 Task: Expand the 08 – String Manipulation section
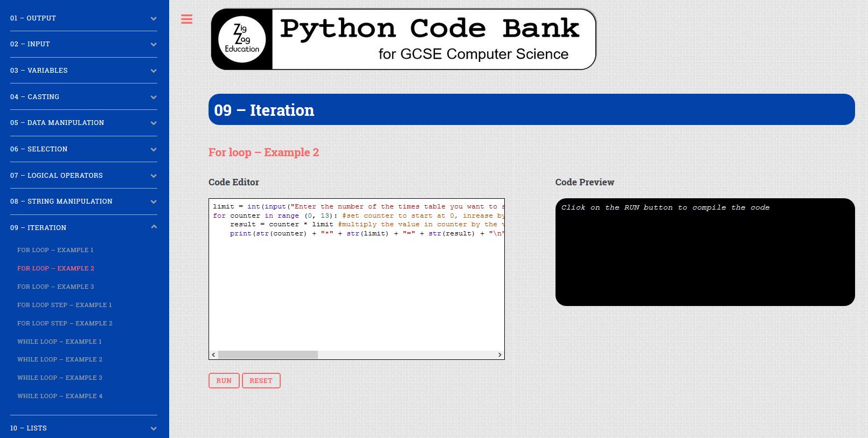pos(84,201)
